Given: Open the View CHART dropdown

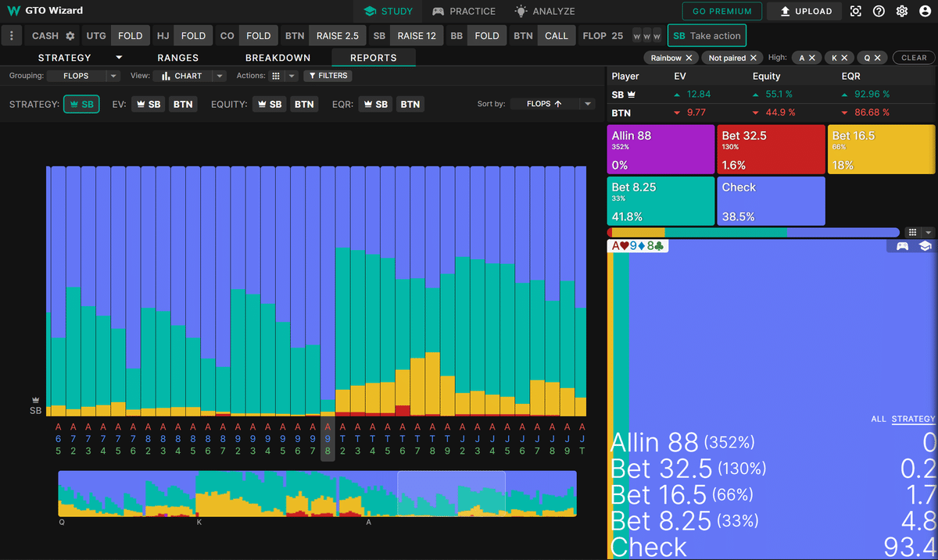Looking at the screenshot, I should point(189,76).
